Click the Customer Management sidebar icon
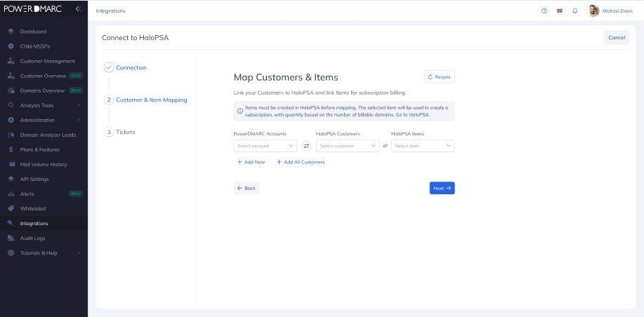The height and width of the screenshot is (317, 644). coord(11,61)
